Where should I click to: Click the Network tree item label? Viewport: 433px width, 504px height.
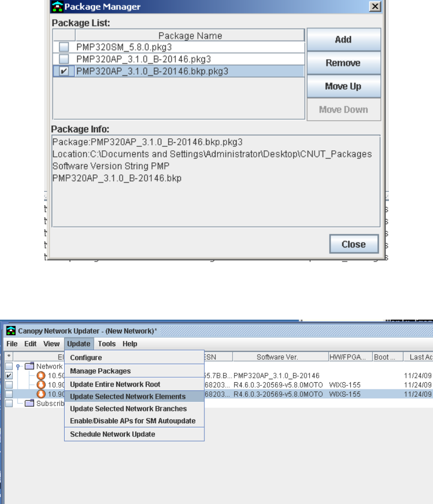coord(50,366)
